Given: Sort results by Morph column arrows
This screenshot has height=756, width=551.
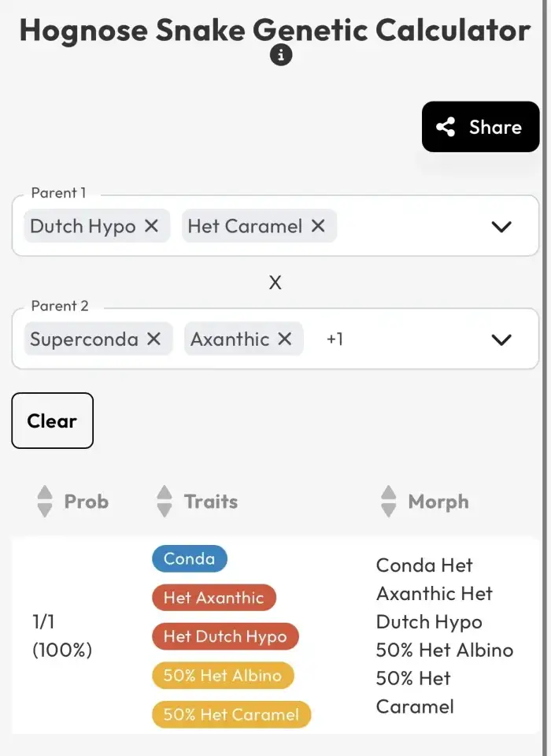Looking at the screenshot, I should coord(388,502).
